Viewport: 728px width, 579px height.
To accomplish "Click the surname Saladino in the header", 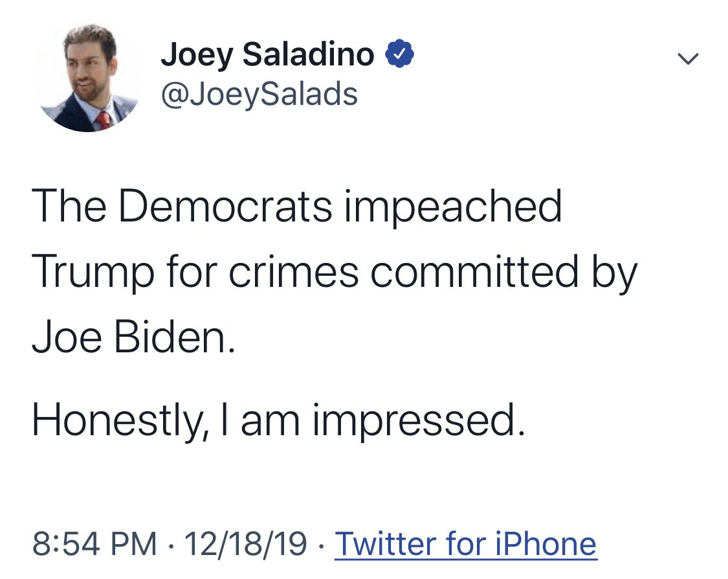I will click(x=308, y=54).
